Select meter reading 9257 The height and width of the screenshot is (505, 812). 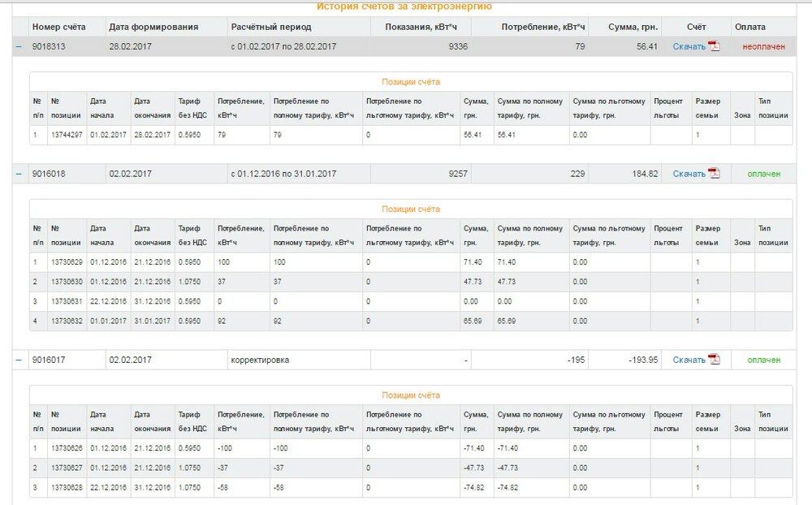pyautogui.click(x=458, y=174)
